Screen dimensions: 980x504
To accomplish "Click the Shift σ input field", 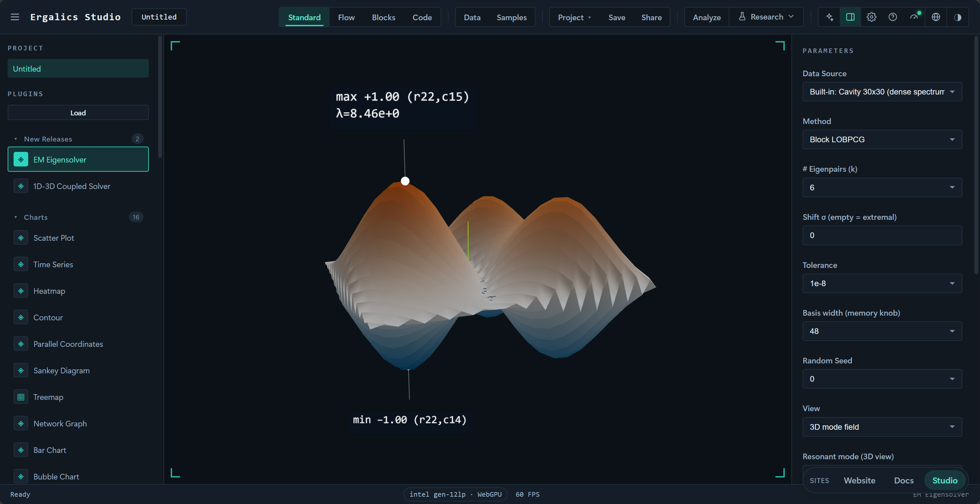I will pos(882,235).
